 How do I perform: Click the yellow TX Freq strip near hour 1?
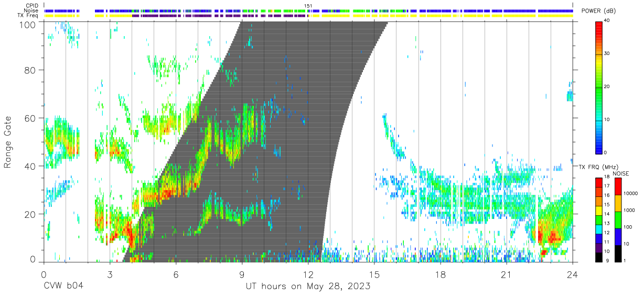click(61, 16)
